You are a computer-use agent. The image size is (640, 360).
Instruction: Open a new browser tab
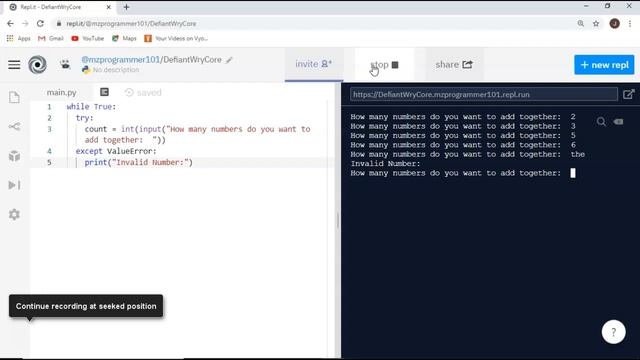coord(126,7)
